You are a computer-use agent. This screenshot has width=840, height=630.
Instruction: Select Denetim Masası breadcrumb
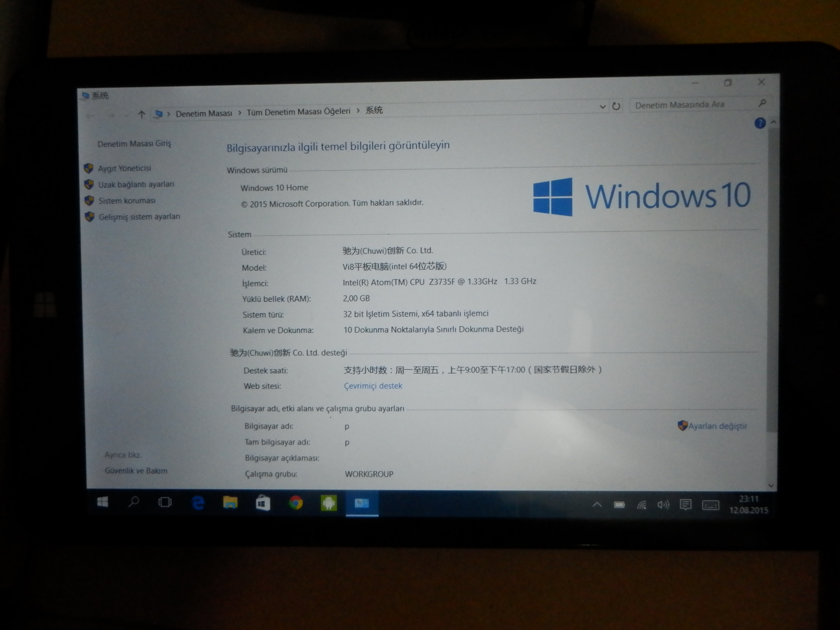[x=204, y=113]
